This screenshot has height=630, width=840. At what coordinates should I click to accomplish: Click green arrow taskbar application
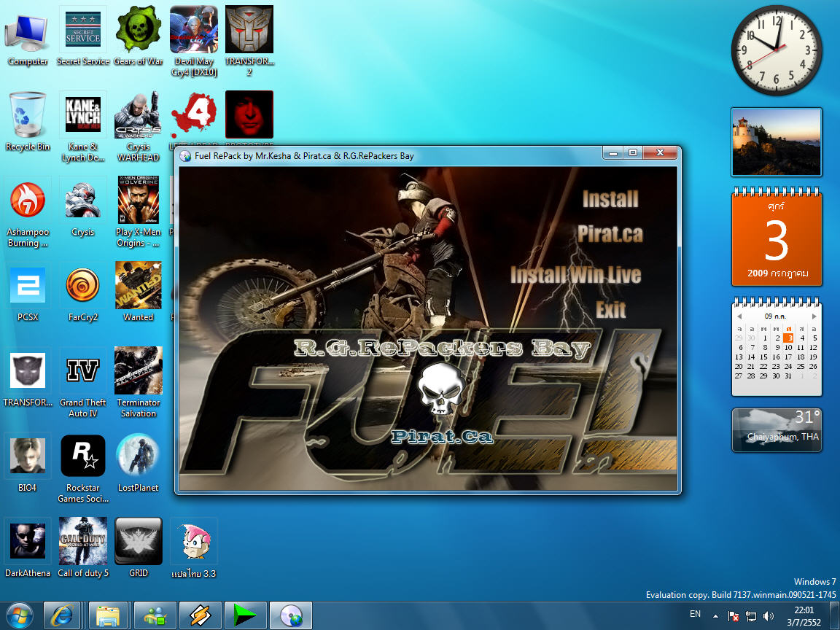click(245, 615)
